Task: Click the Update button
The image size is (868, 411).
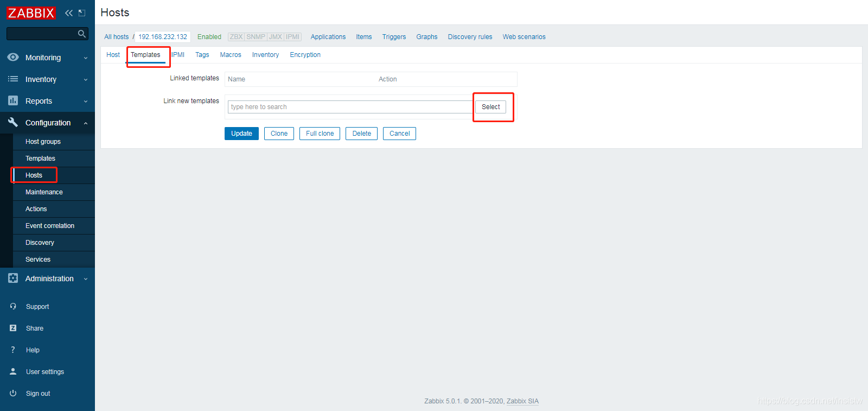Action: (241, 134)
